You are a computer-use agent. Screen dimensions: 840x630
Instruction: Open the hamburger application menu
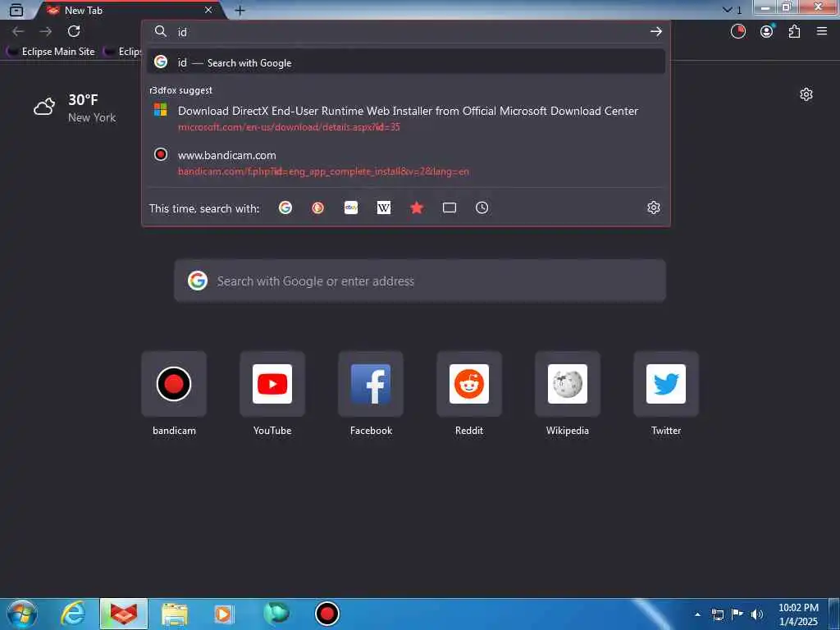point(822,32)
